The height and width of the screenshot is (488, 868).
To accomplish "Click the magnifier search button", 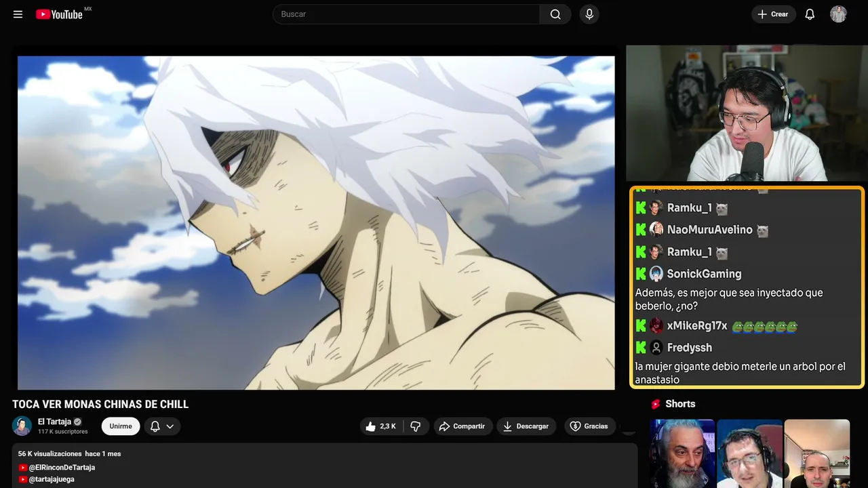I will [x=555, y=14].
